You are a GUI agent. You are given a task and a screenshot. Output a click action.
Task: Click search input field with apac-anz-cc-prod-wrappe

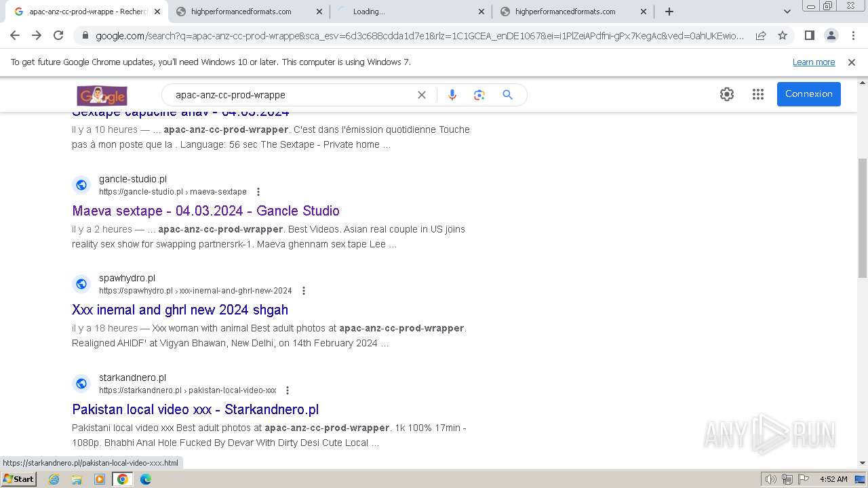coord(292,95)
